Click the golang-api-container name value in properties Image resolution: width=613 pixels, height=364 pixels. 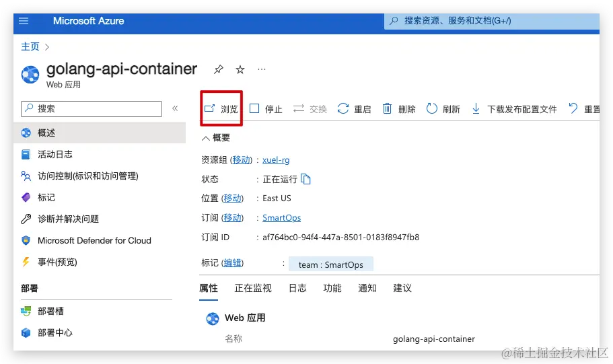434,338
